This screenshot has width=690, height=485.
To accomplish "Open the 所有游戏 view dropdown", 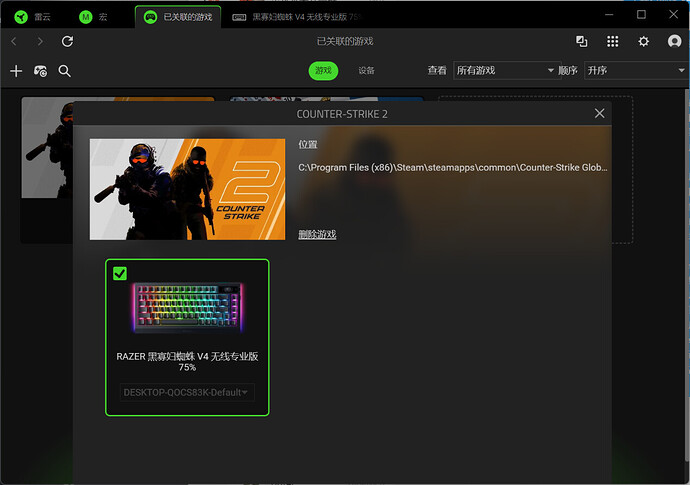I will (x=504, y=71).
